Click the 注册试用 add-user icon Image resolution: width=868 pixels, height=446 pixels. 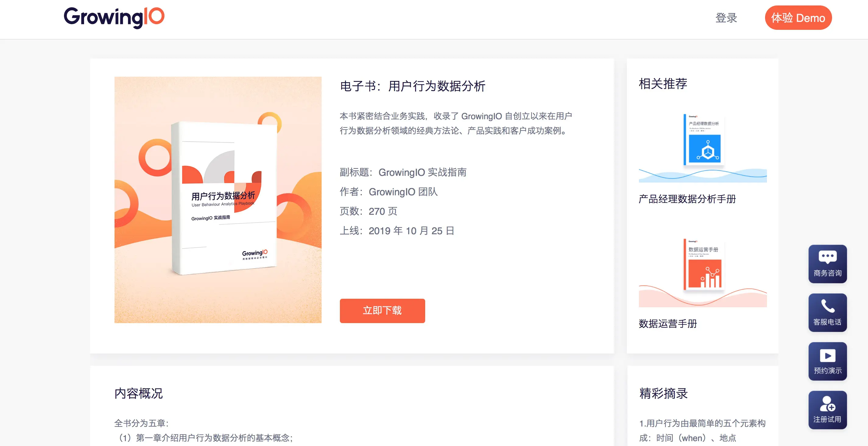pos(827,410)
